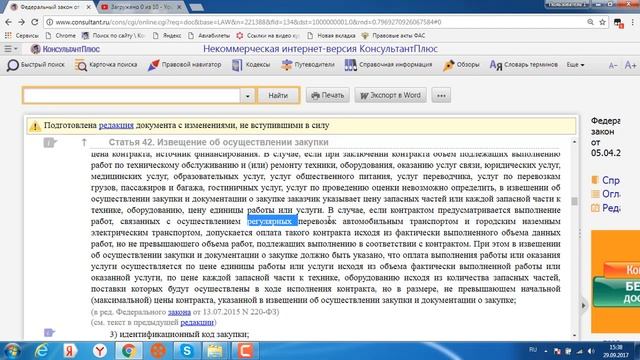Open Огл contents item in right panel
640x360 pixels.
(x=606, y=194)
